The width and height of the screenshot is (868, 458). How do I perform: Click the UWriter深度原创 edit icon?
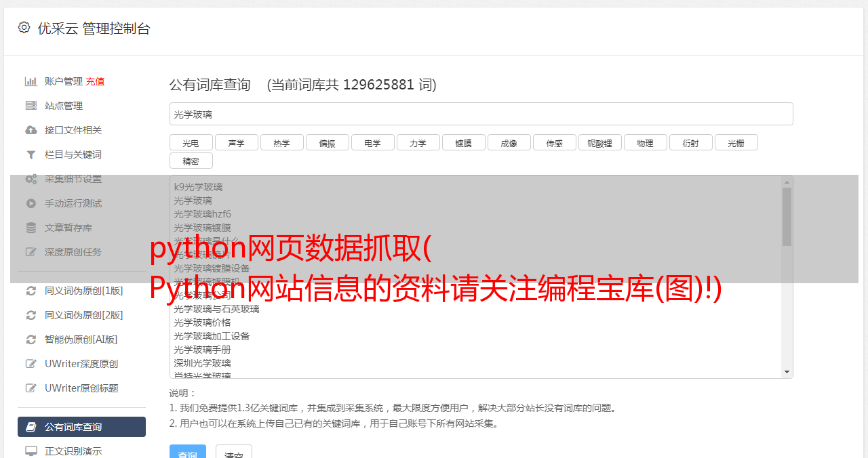(31, 364)
